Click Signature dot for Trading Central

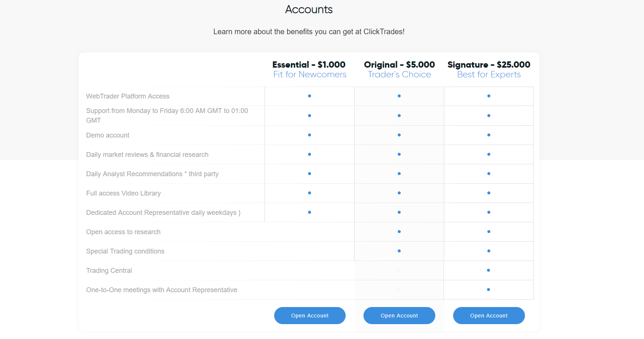pyautogui.click(x=488, y=270)
